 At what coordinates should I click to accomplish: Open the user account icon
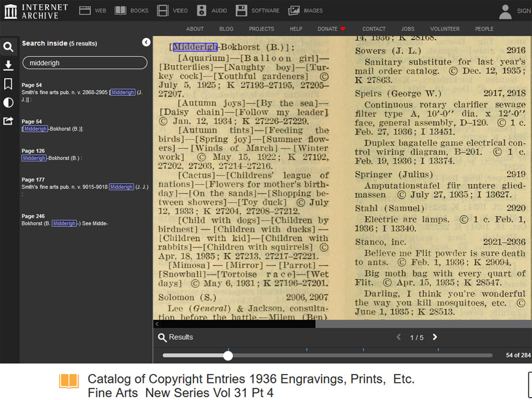pyautogui.click(x=505, y=11)
